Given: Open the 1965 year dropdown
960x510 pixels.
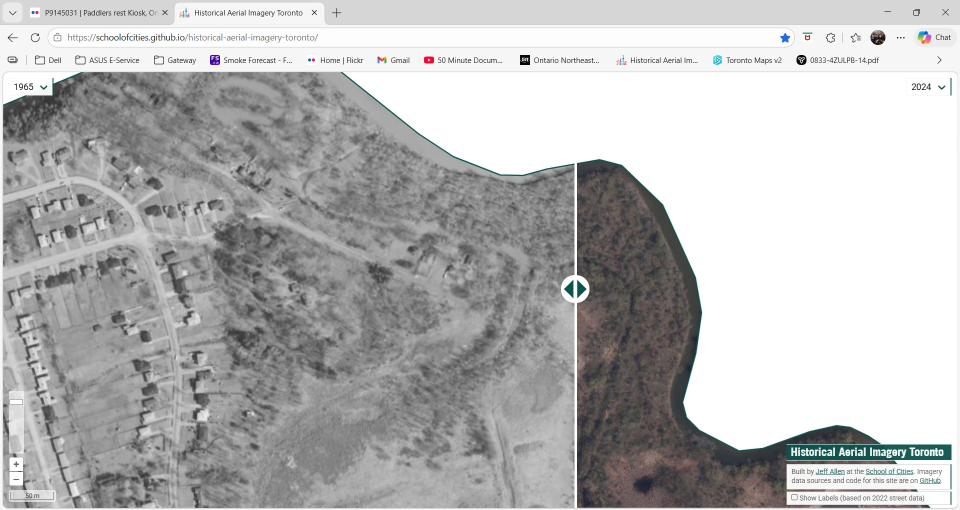Looking at the screenshot, I should [30, 87].
